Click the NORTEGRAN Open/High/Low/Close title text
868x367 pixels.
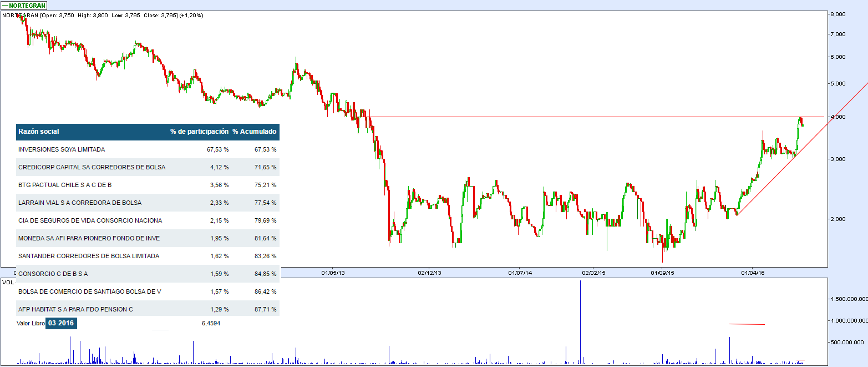103,16
